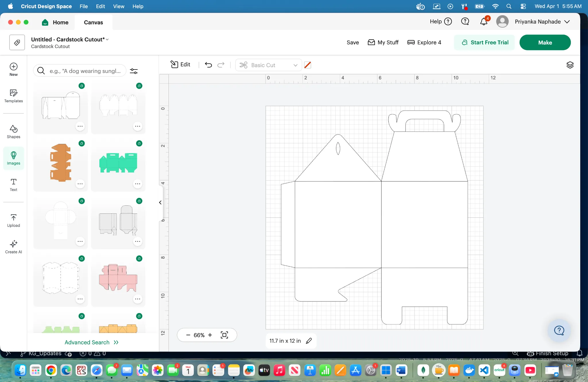Open the Edit menu in menu bar
Viewport: 588px width, 382px height.
(x=100, y=6)
